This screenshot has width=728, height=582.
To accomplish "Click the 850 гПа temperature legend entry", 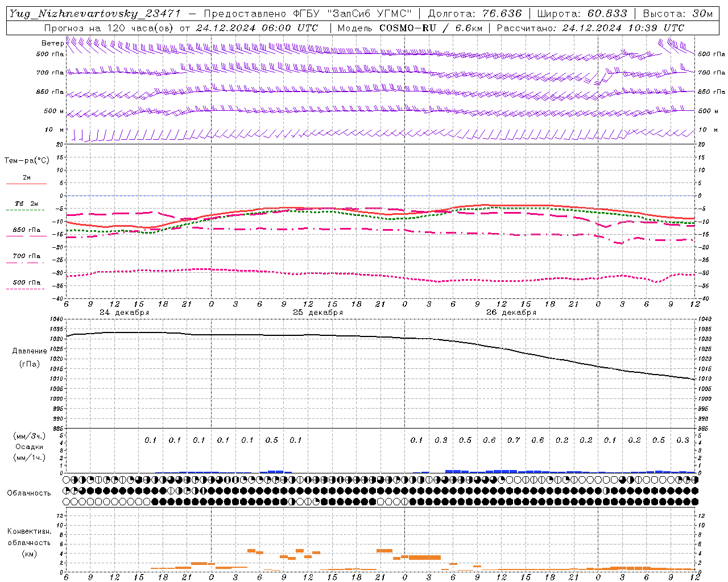I will click(x=27, y=230).
